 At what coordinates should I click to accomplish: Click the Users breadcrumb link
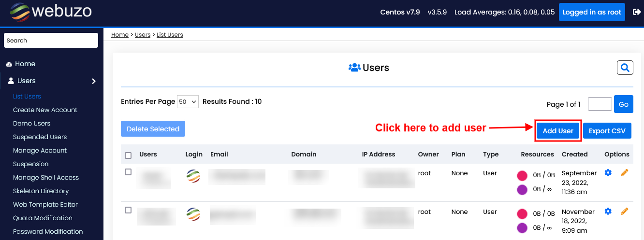click(x=143, y=35)
